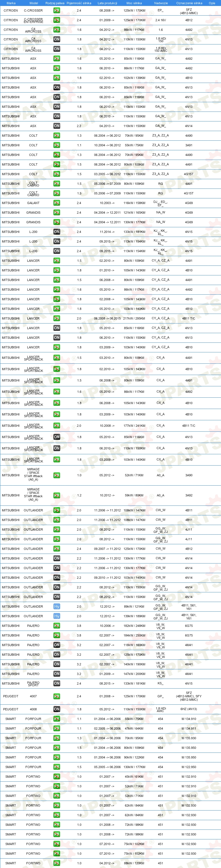
Task: Click the 11.2014 production date cell
Action: click(x=107, y=232)
